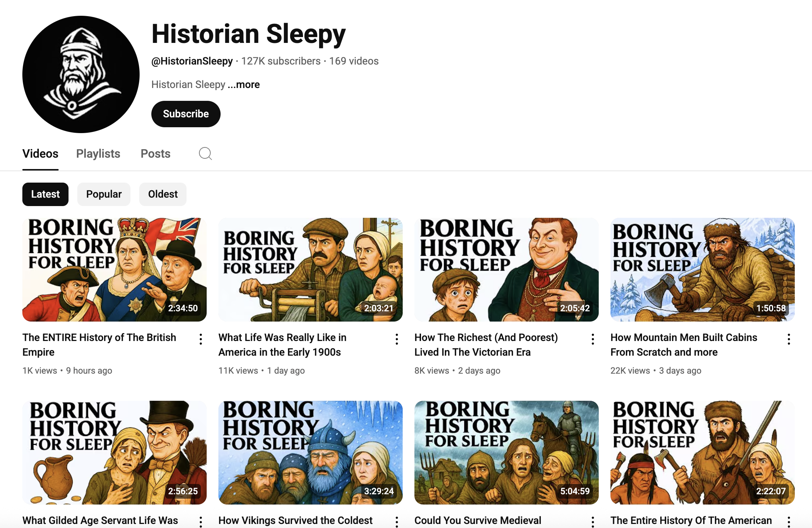Click the '169 videos' count text
Viewport: 812px width, 528px height.
tap(354, 61)
